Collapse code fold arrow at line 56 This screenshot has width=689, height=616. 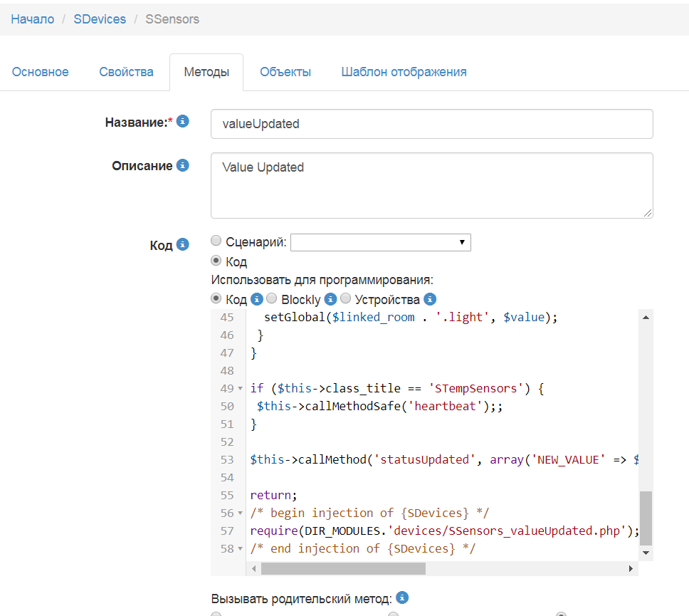pyautogui.click(x=241, y=513)
